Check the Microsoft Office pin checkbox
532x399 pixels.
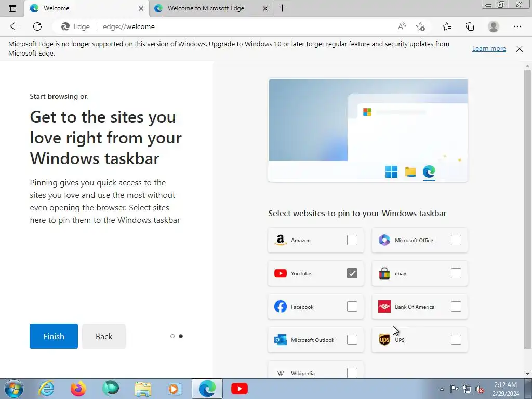click(456, 240)
